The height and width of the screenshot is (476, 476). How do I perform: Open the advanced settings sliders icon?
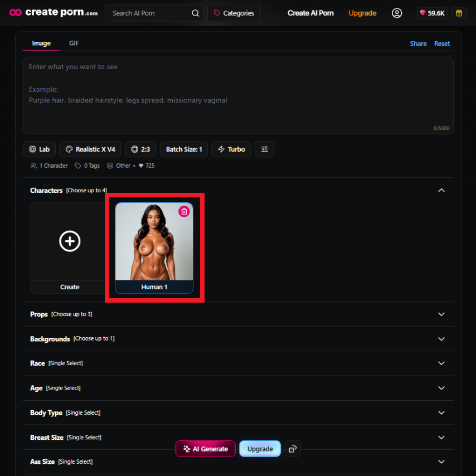(264, 149)
